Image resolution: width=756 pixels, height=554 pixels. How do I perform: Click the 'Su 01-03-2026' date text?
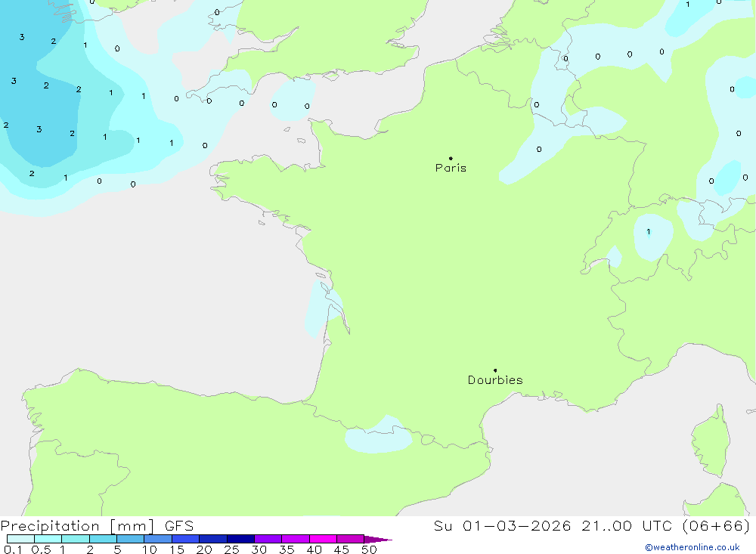[x=502, y=525]
